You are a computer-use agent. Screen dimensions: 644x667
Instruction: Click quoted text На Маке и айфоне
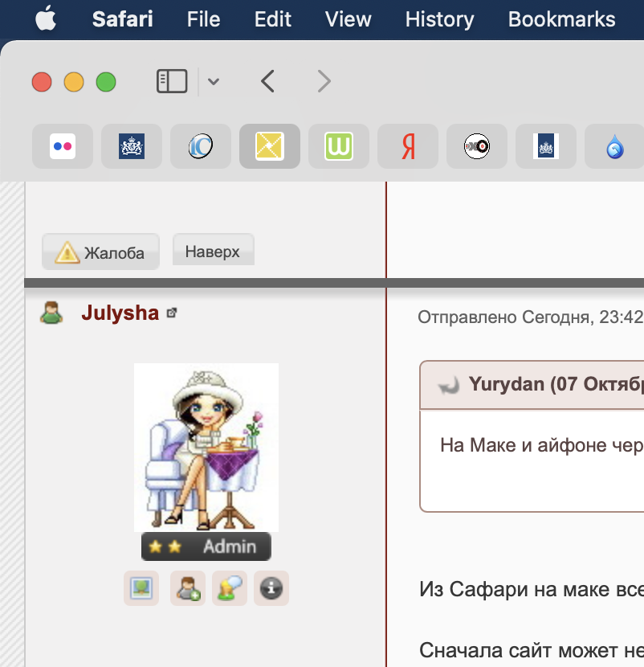541,445
